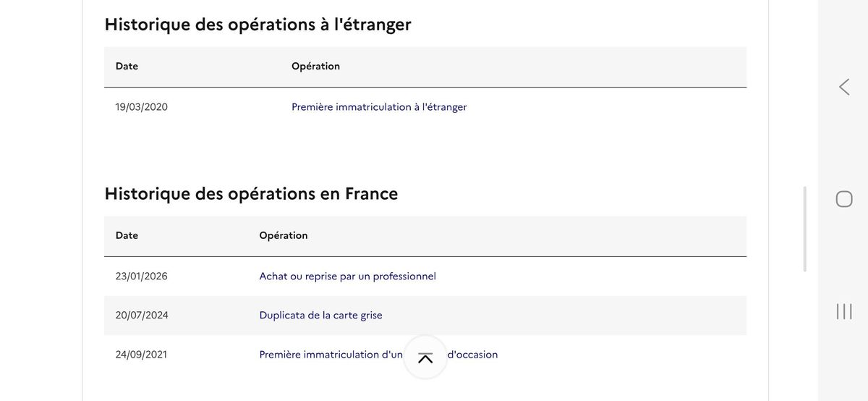Viewport: 868px width, 401px height.
Task: Select the 24/09/2021 date cell
Action: pyautogui.click(x=141, y=355)
